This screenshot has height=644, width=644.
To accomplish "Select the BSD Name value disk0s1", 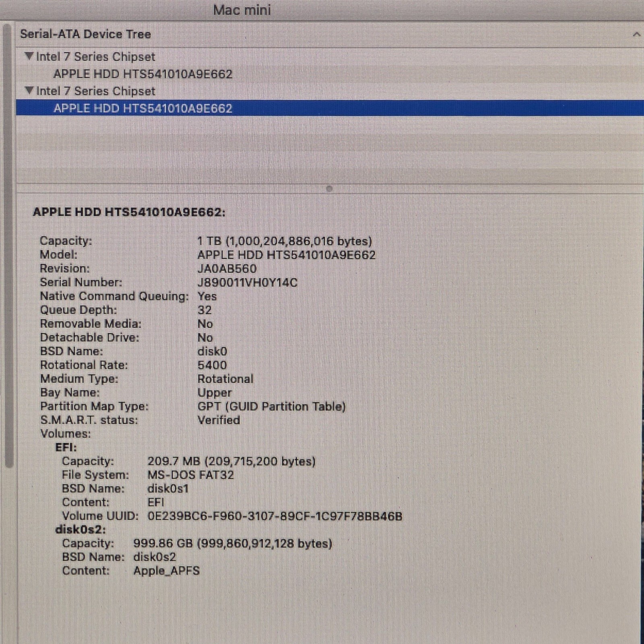I will pos(168,489).
